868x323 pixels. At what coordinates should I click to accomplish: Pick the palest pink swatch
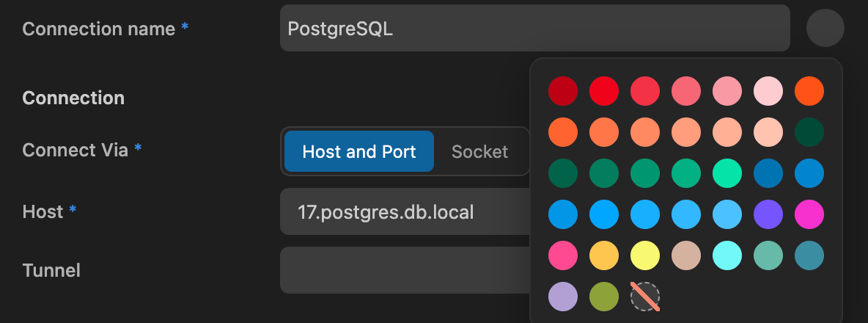click(768, 91)
